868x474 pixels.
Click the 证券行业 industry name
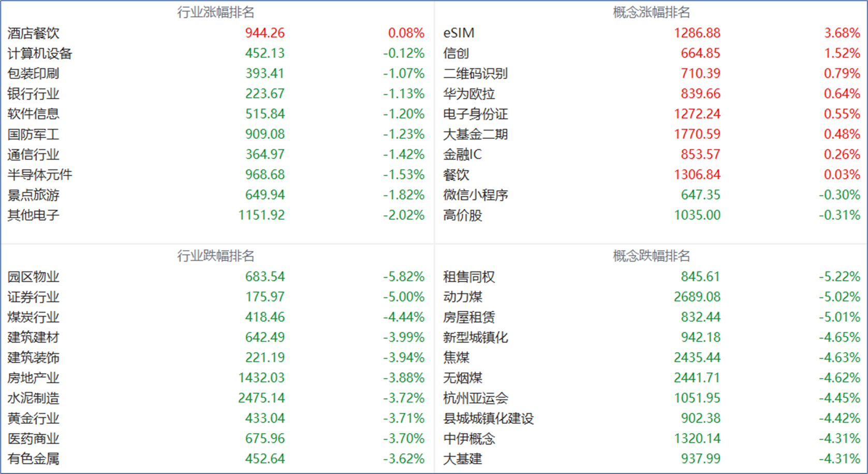coord(33,297)
